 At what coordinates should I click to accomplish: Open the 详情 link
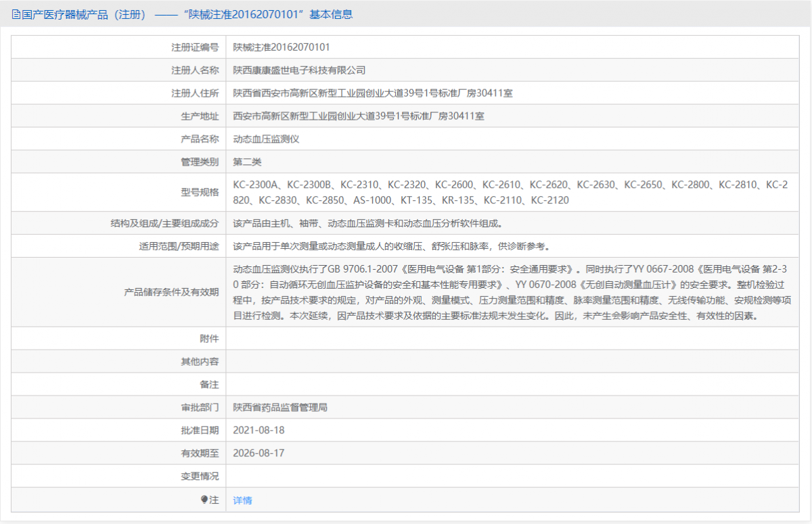242,500
